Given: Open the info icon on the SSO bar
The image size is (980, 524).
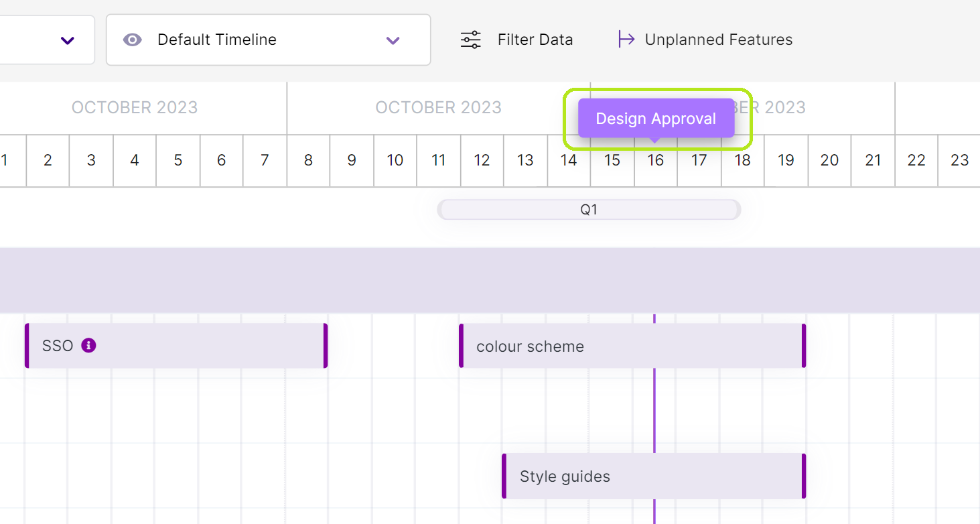Looking at the screenshot, I should [x=88, y=346].
